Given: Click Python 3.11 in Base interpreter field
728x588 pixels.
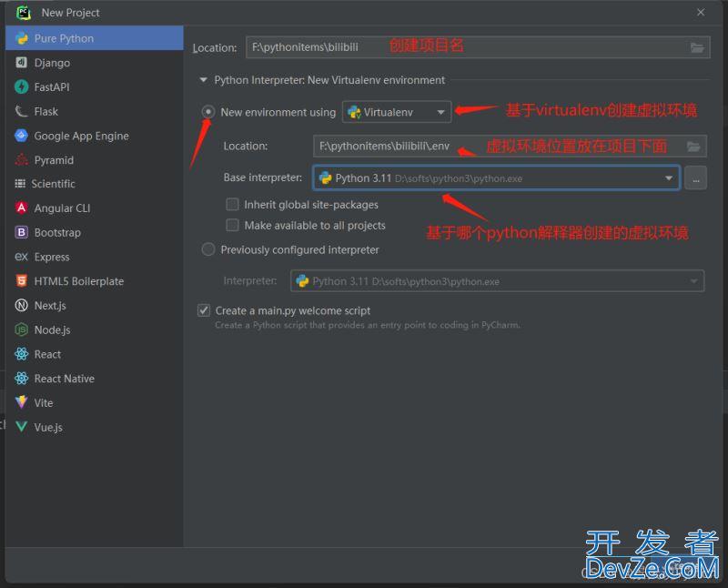Looking at the screenshot, I should [x=363, y=177].
